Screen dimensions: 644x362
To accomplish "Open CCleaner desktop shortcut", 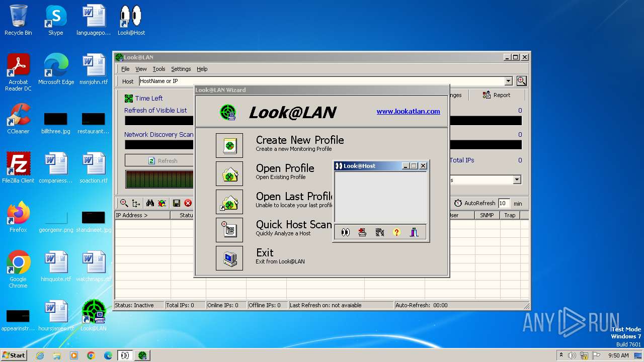I will pos(18,119).
